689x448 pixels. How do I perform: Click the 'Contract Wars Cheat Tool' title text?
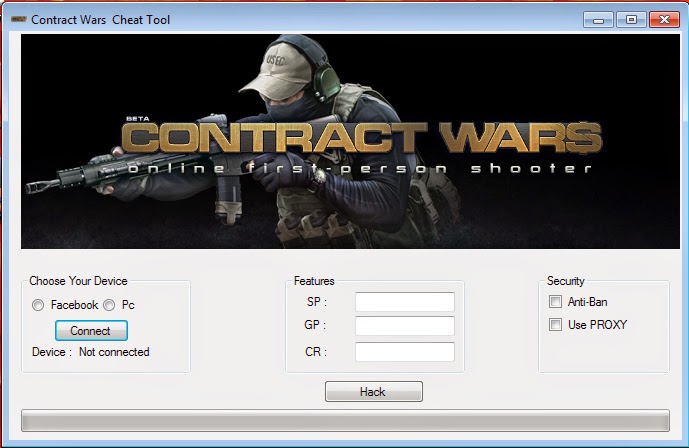[x=101, y=20]
